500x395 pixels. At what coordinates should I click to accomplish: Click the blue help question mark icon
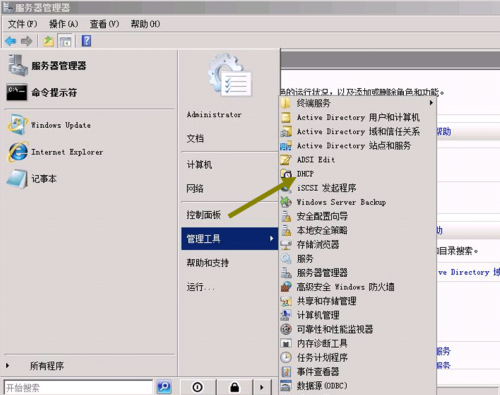coord(87,41)
